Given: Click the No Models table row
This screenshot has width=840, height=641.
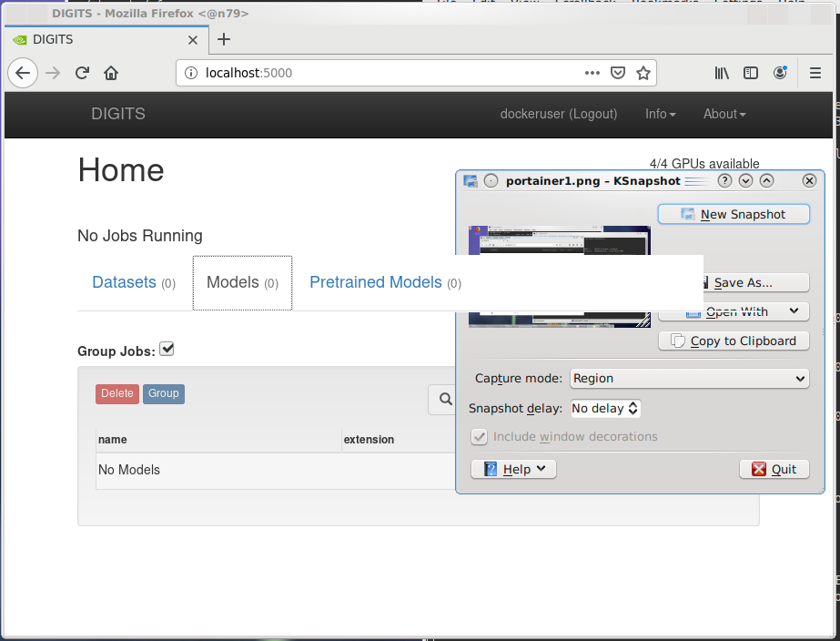Looking at the screenshot, I should [276, 471].
